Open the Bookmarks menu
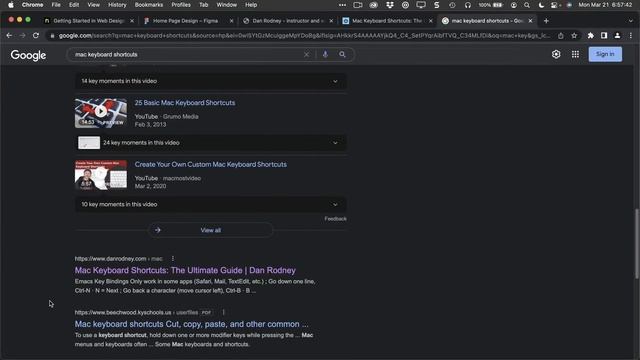This screenshot has height=360, width=640. click(149, 5)
